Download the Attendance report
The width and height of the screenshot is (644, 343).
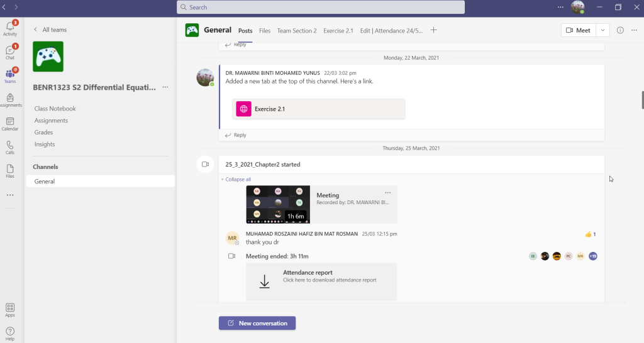321,281
